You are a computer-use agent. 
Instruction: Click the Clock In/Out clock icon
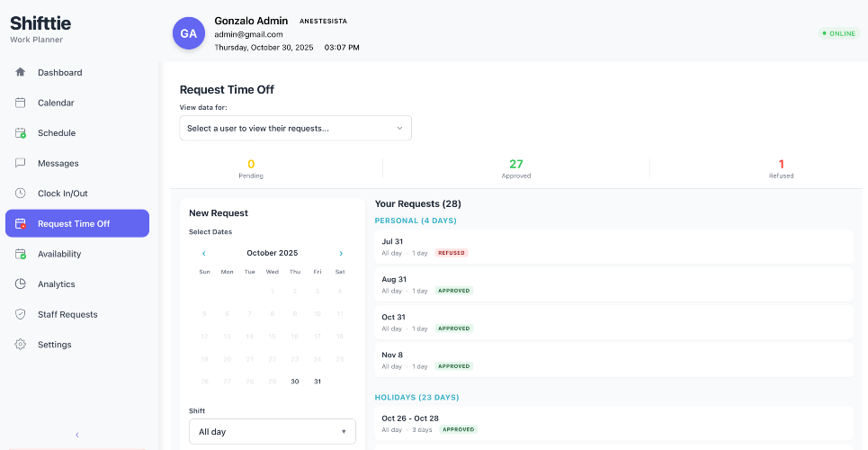click(x=21, y=193)
